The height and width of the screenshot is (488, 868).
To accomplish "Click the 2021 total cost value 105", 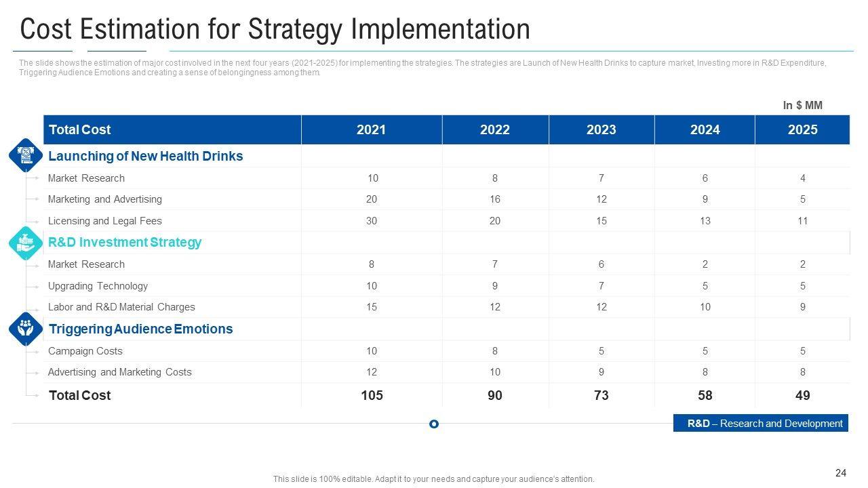I will point(372,396).
